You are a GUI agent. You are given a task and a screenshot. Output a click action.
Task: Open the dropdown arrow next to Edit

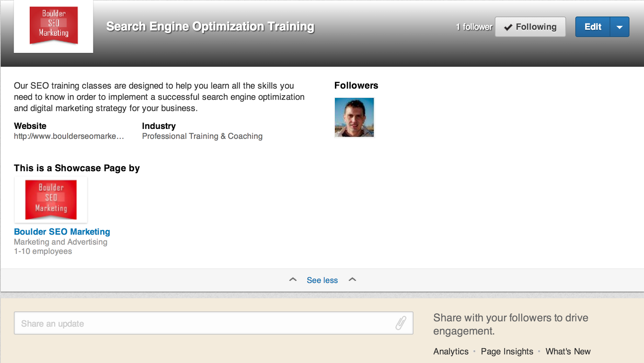pyautogui.click(x=619, y=27)
